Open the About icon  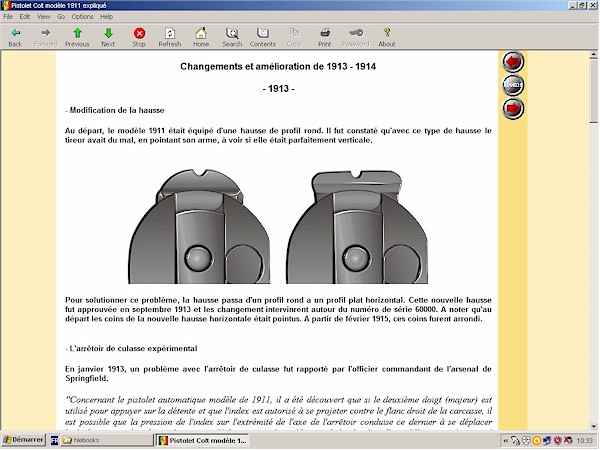tap(387, 33)
